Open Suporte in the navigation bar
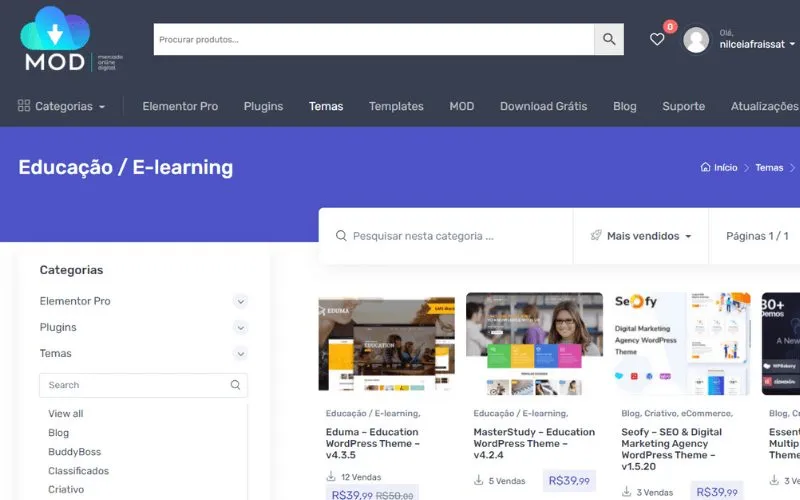This screenshot has height=500, width=800. (x=684, y=106)
